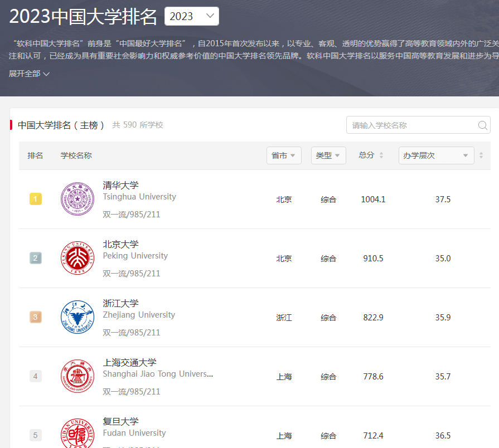This screenshot has height=448, width=499.
Task: Click 浙江 province in the 浙江大学 row
Action: point(284,318)
